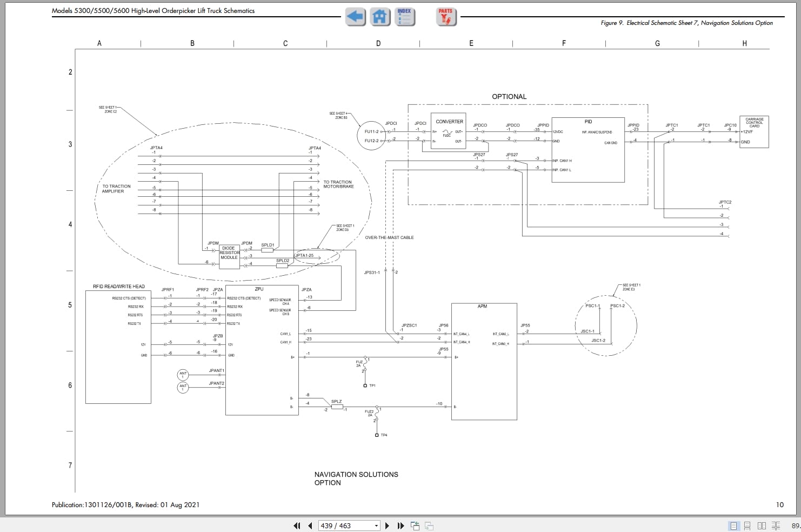The height and width of the screenshot is (532, 801).
Task: Click the OVER-THE-MAST CABLE label
Action: coord(389,237)
